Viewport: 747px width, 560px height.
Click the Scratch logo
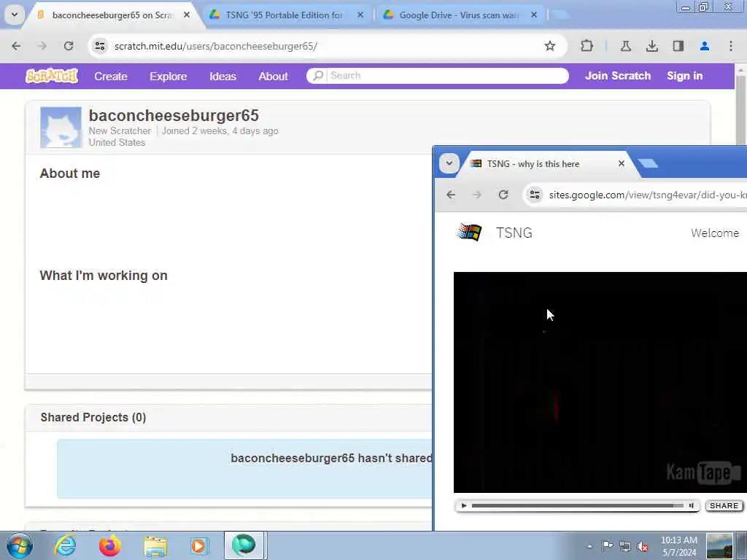(x=52, y=76)
